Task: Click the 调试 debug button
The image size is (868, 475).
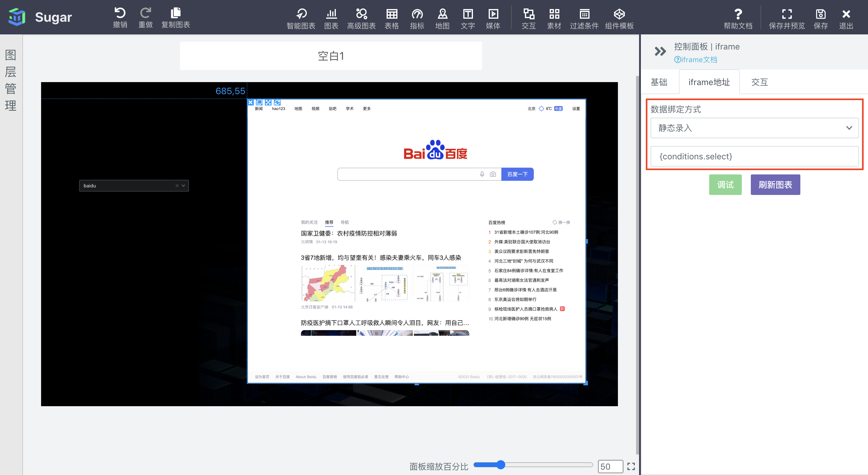Action: pos(725,184)
